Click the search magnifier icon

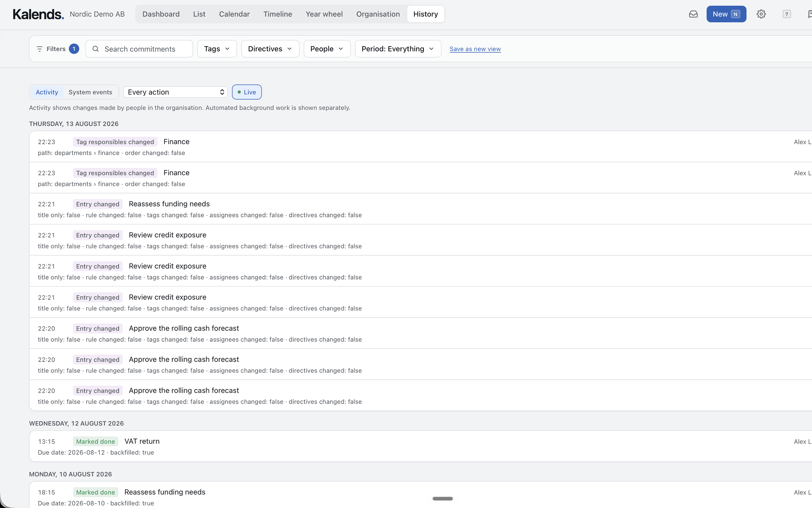[96, 49]
